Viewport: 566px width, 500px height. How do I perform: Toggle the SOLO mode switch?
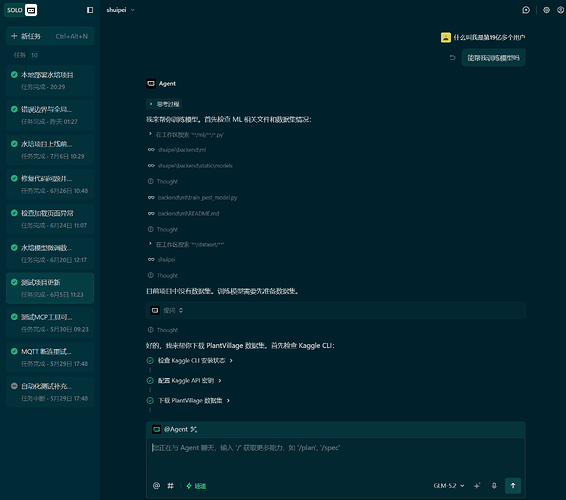tap(21, 10)
